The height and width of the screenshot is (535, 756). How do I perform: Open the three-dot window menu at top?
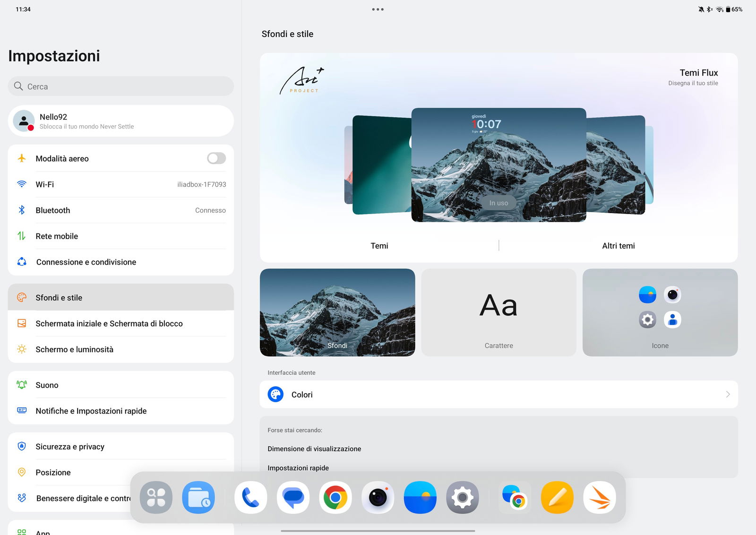coord(378,9)
